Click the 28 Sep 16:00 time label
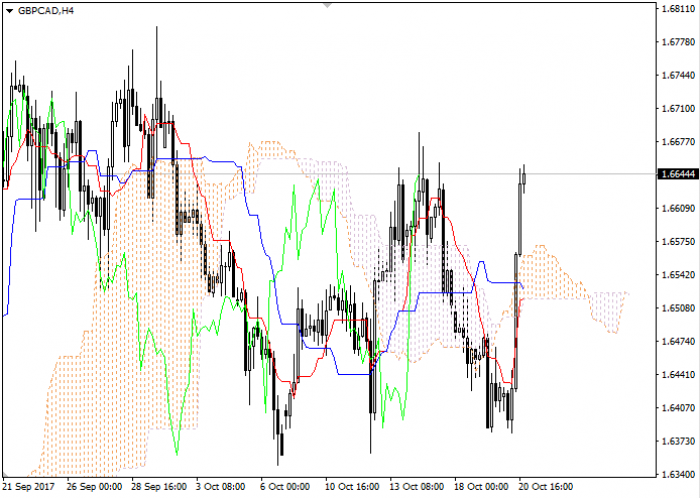Viewport: 700px width, 498px height. coord(159,486)
